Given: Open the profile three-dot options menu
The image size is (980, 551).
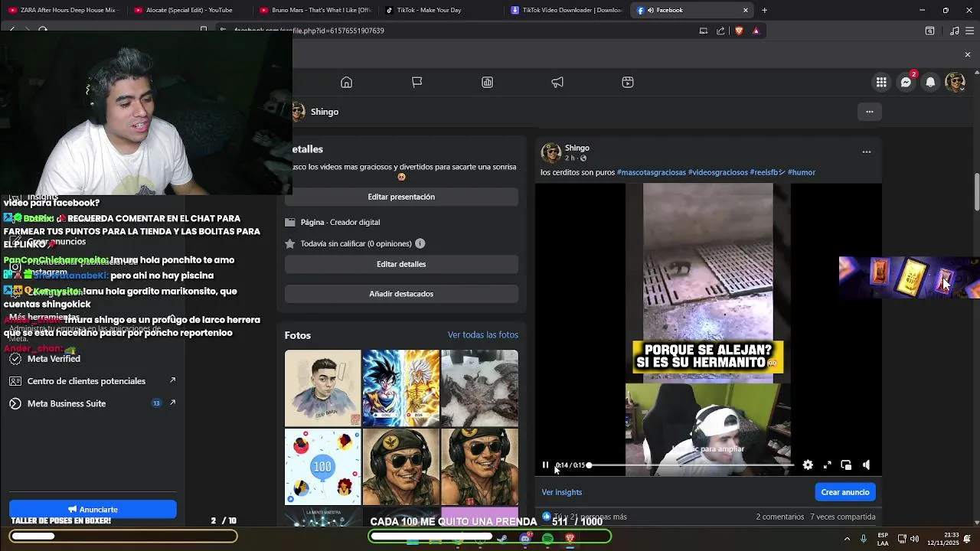Looking at the screenshot, I should (x=869, y=112).
